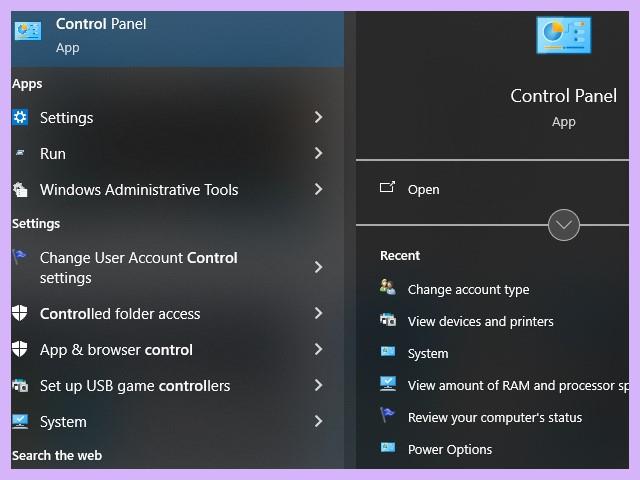Click the Change User Account Control settings text
Viewport: 640px width, 480px height.
[138, 268]
